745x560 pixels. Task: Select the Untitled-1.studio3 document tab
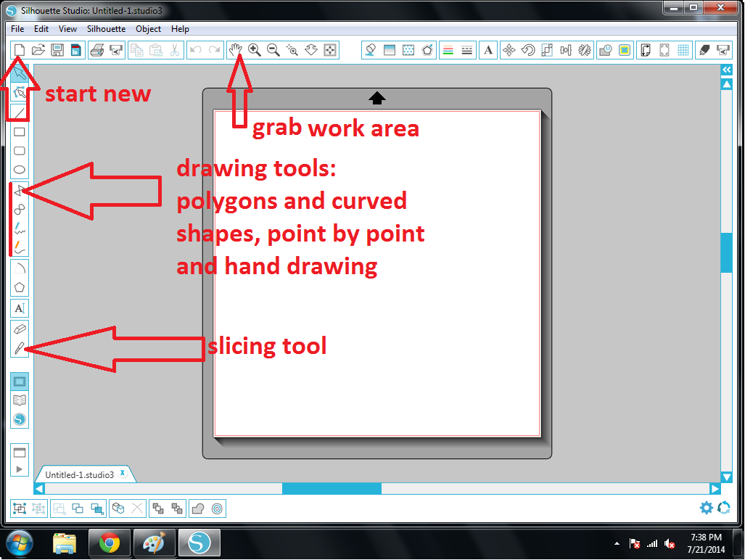coord(79,474)
